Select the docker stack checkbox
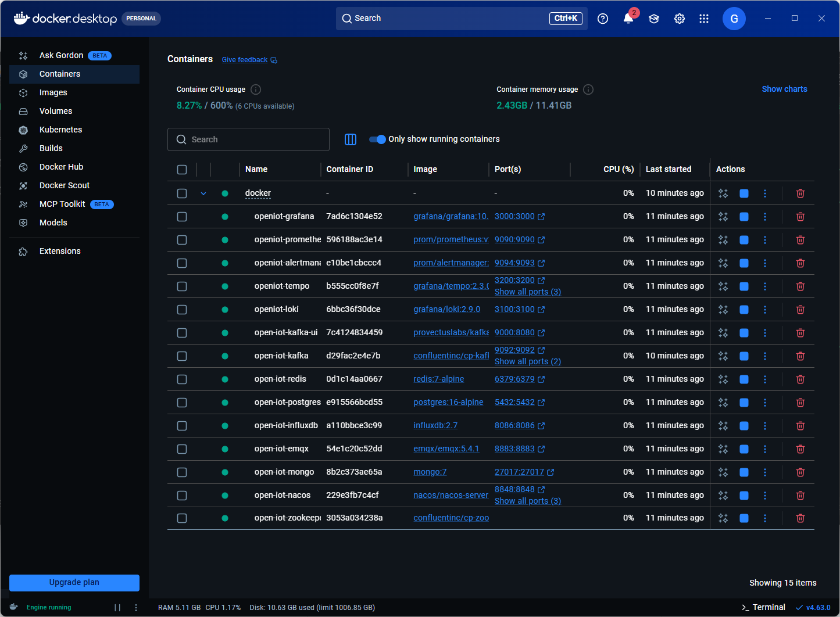Viewport: 840px width, 617px height. pos(182,193)
